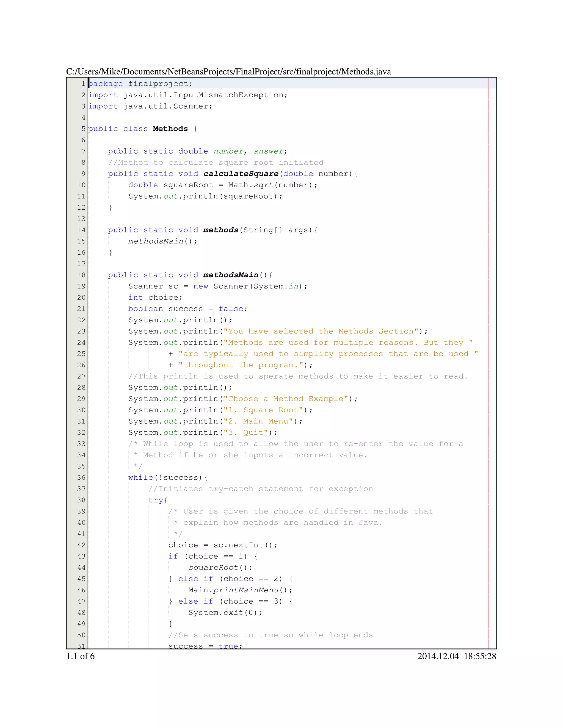Click the 'while' keyword on line 36
563x728 pixels.
140,477
